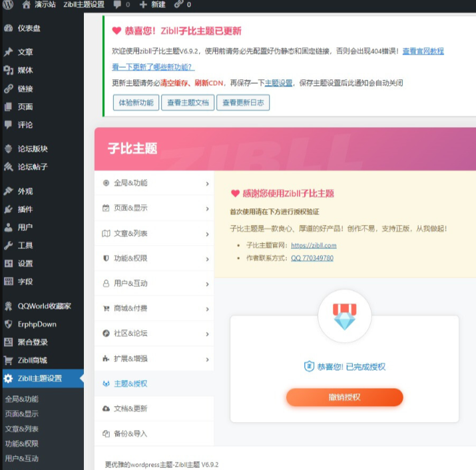
Task: Click the 商城&付费 shopping cart icon
Action: point(106,308)
